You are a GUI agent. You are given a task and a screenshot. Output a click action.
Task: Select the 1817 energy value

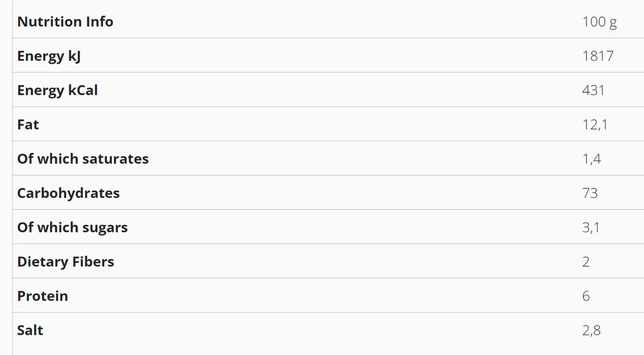tap(598, 56)
